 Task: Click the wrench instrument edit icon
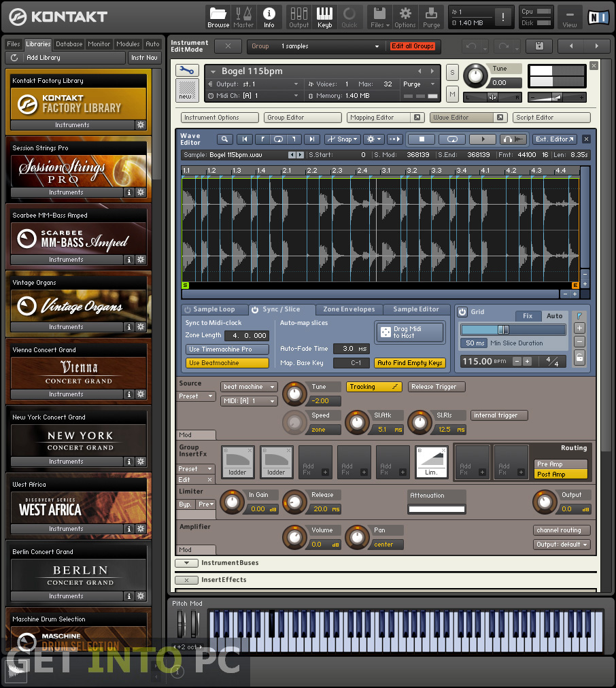point(187,70)
